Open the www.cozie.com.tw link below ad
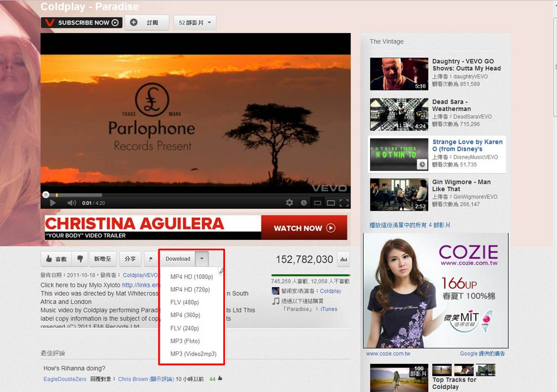The width and height of the screenshot is (557, 392). [x=388, y=354]
